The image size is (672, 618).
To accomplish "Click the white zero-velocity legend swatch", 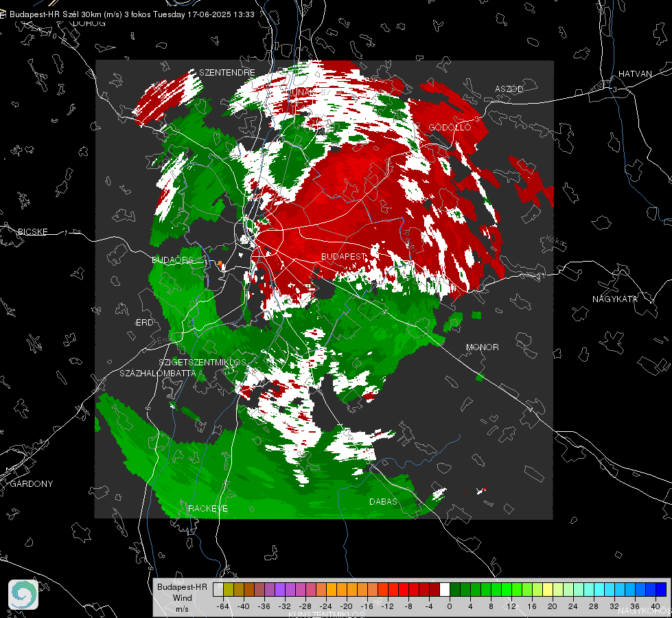I will pos(445,589).
